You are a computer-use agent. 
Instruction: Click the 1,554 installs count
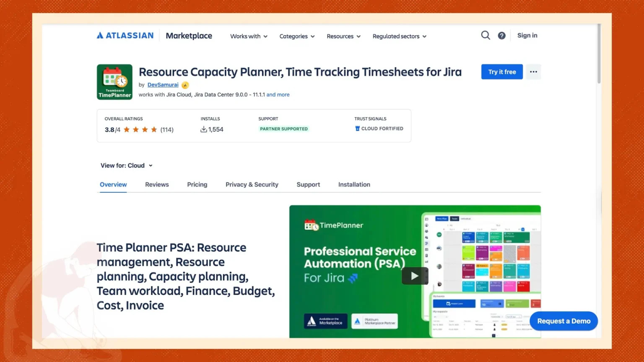point(216,129)
